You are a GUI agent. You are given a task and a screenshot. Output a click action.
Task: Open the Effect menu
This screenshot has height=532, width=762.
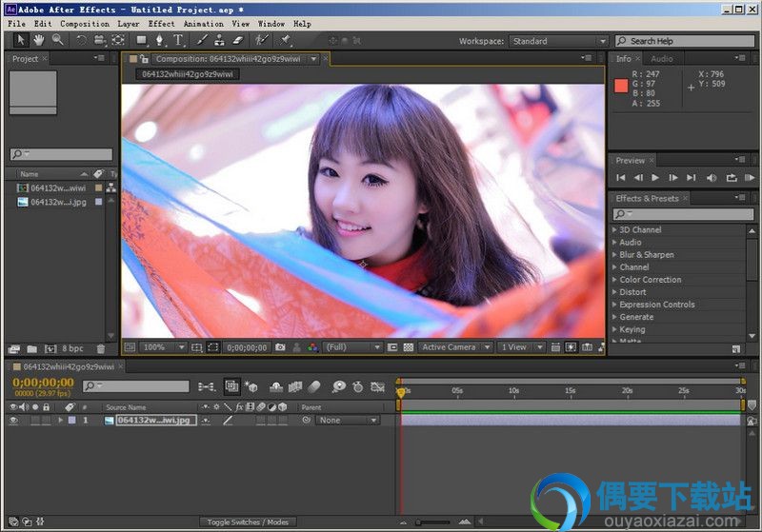click(x=161, y=23)
